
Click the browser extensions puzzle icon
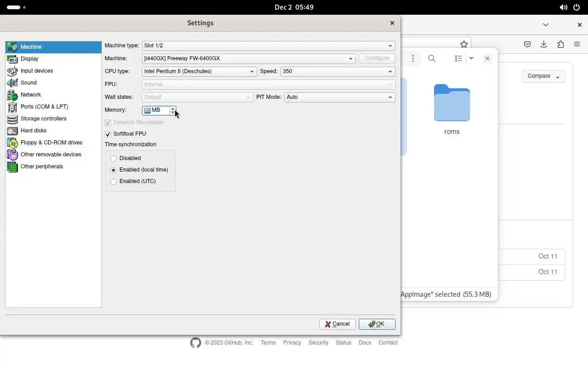(x=560, y=44)
